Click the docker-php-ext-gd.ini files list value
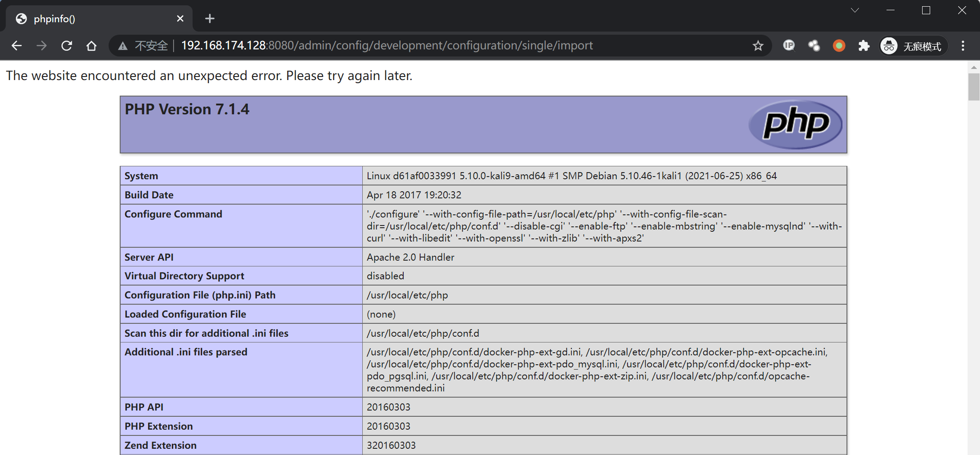Image resolution: width=980 pixels, height=455 pixels. point(597,370)
